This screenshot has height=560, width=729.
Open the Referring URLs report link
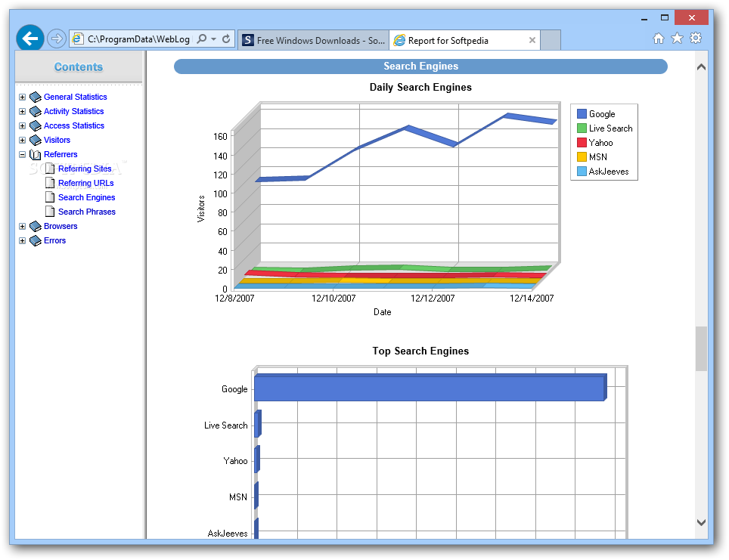[86, 183]
